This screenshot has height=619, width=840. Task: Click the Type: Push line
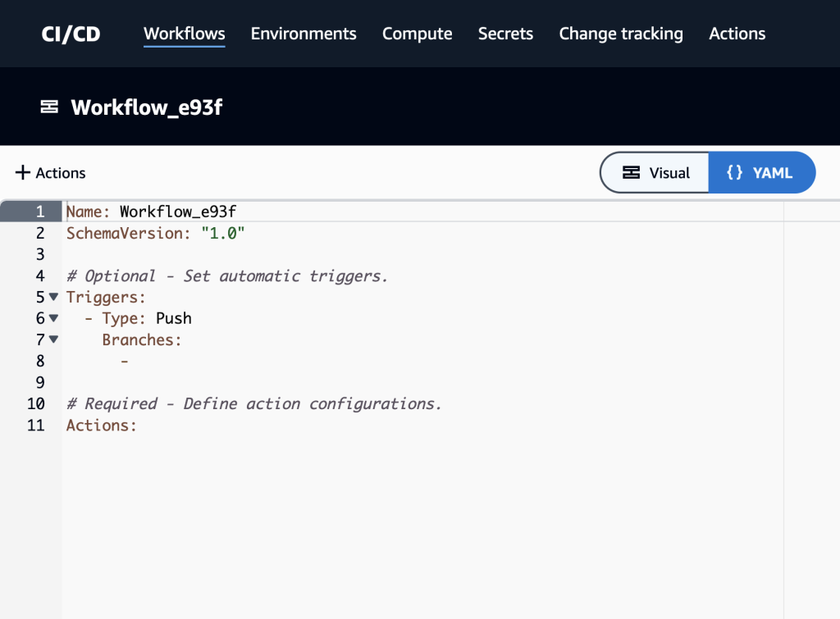[138, 319]
